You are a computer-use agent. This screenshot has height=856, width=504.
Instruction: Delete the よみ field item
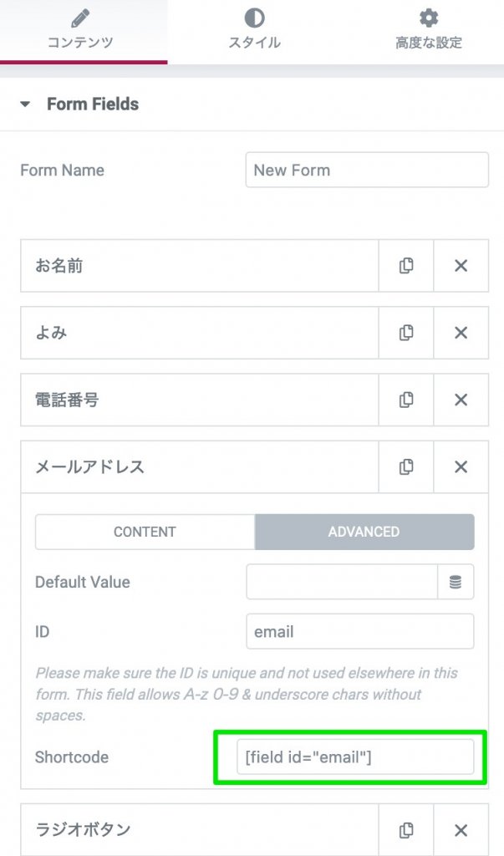[461, 333]
